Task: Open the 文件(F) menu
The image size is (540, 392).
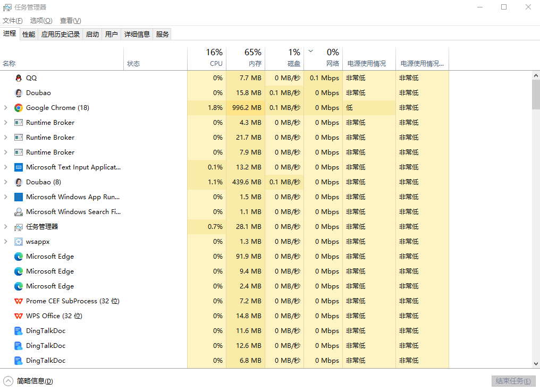Action: pyautogui.click(x=12, y=21)
